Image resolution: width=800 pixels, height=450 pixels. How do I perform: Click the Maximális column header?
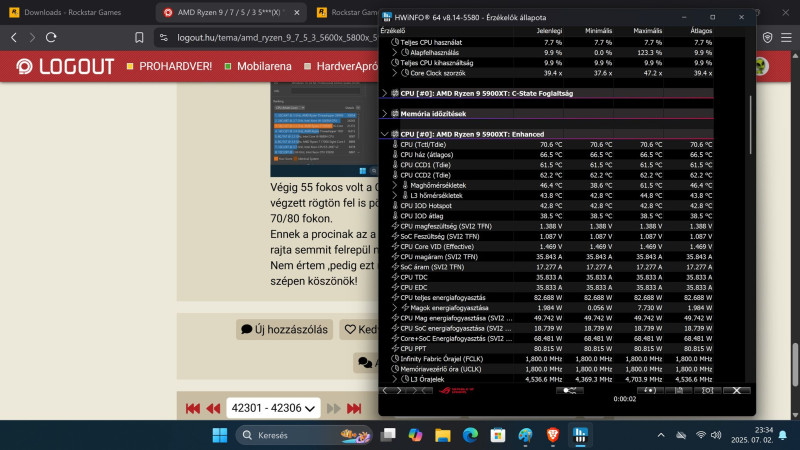pyautogui.click(x=647, y=31)
